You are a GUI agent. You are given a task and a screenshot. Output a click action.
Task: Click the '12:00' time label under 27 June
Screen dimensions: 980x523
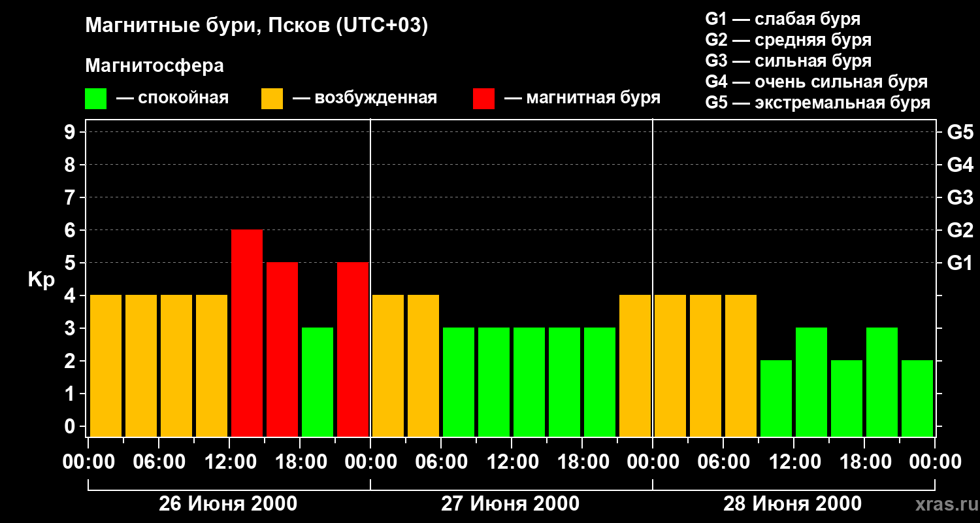pyautogui.click(x=512, y=462)
